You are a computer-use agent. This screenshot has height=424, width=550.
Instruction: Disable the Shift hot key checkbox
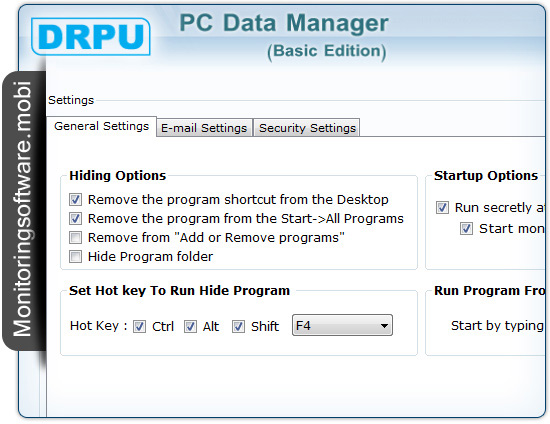tap(239, 327)
